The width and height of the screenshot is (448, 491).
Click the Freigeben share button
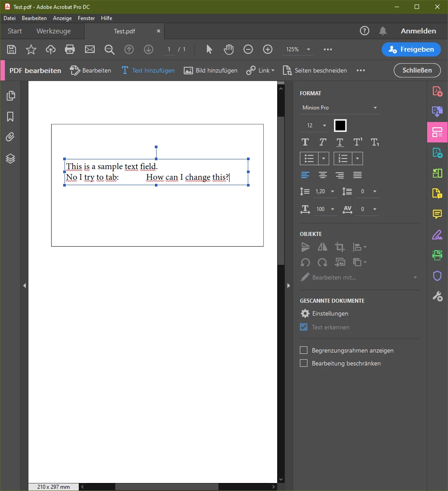pos(411,49)
